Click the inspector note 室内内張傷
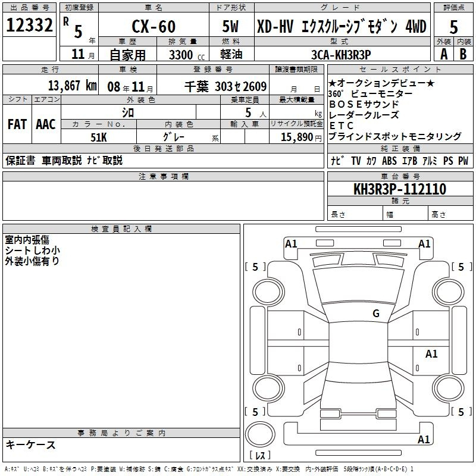Viewport: 476px width, 476px height. click(27, 240)
